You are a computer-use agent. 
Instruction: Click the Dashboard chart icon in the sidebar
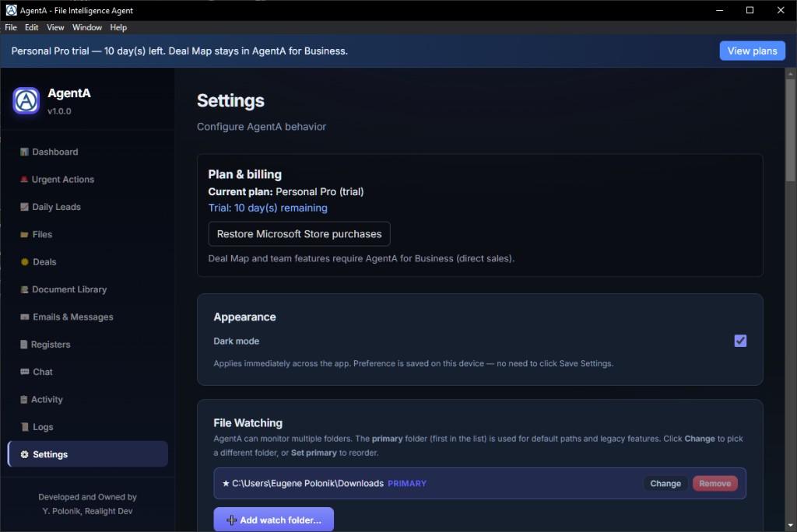(24, 152)
